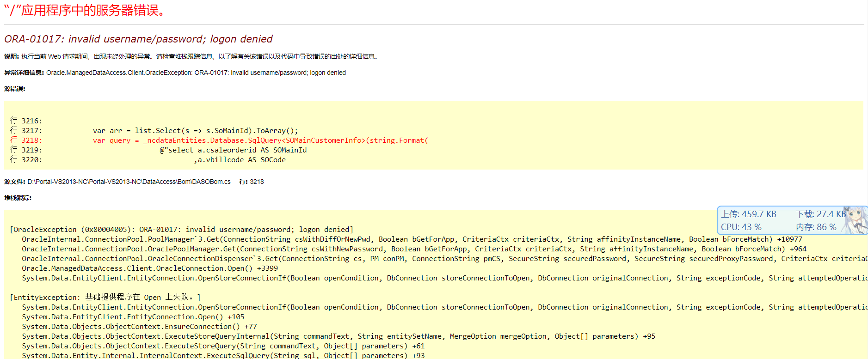Viewport: 868px width, 359px height.
Task: Click the memory 86 % indicator
Action: click(816, 227)
